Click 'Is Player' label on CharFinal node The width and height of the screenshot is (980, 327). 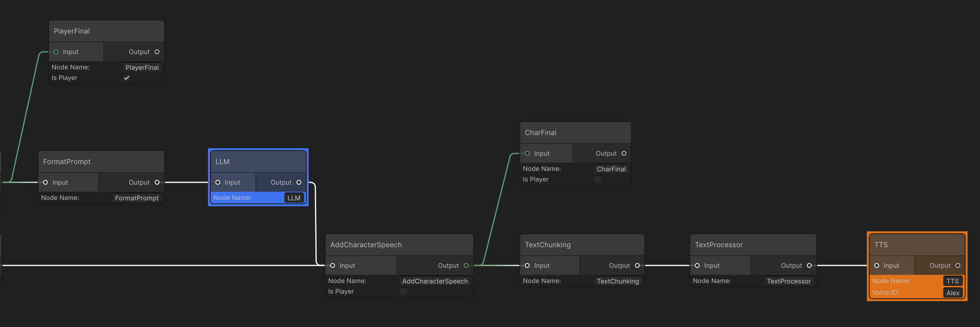[x=535, y=179]
